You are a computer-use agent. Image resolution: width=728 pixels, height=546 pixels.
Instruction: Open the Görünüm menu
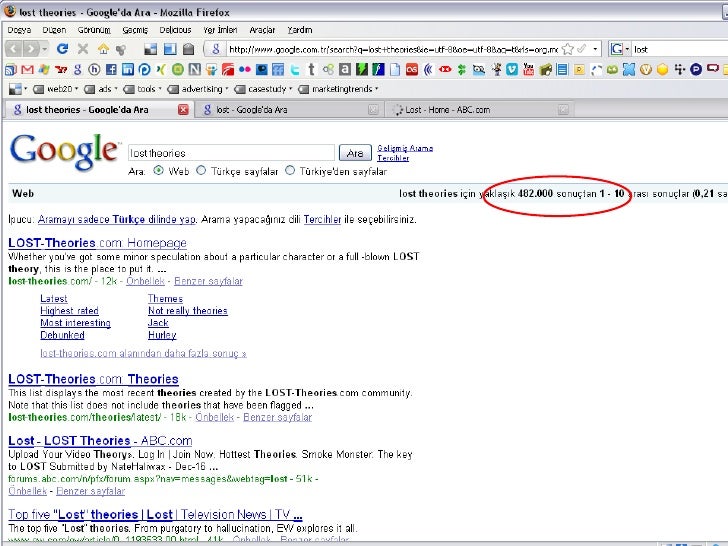pos(94,30)
